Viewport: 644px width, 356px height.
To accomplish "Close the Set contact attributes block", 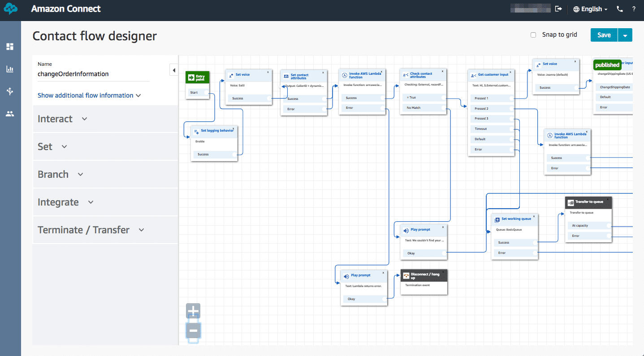I will pos(323,72).
